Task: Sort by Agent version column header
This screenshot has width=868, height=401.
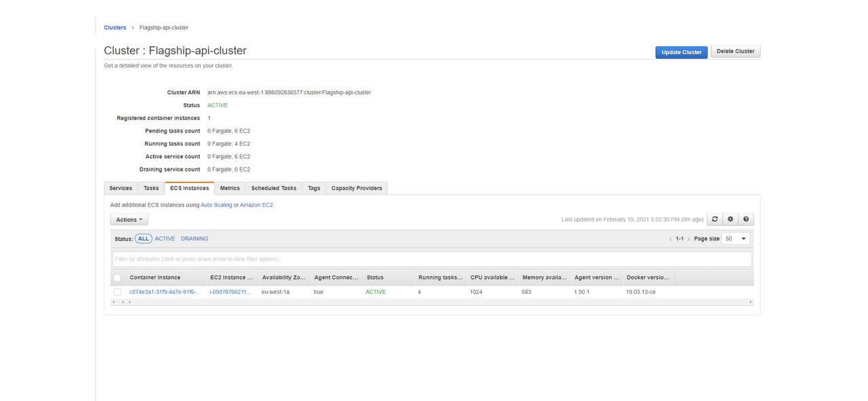Action: [x=597, y=278]
